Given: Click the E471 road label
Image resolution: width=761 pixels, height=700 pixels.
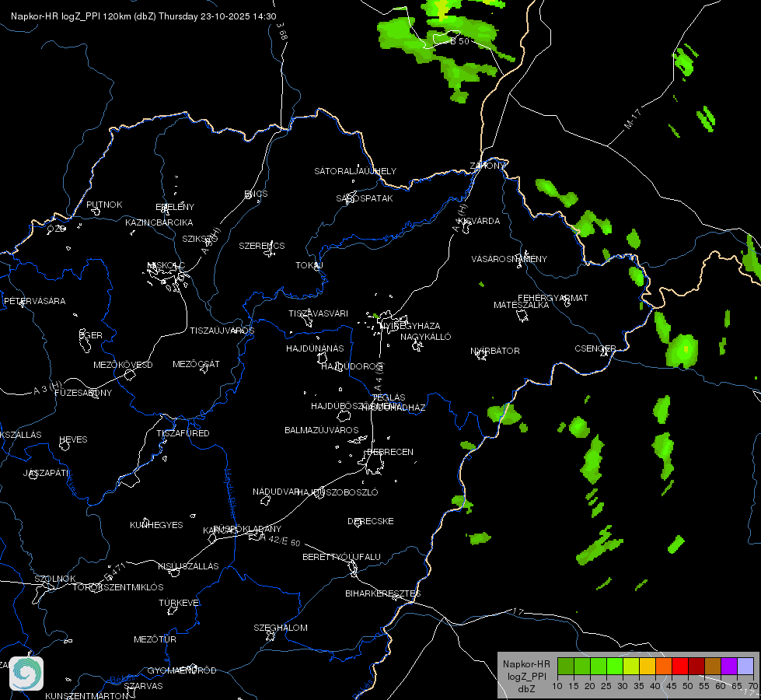Looking at the screenshot, I should click(x=115, y=572).
